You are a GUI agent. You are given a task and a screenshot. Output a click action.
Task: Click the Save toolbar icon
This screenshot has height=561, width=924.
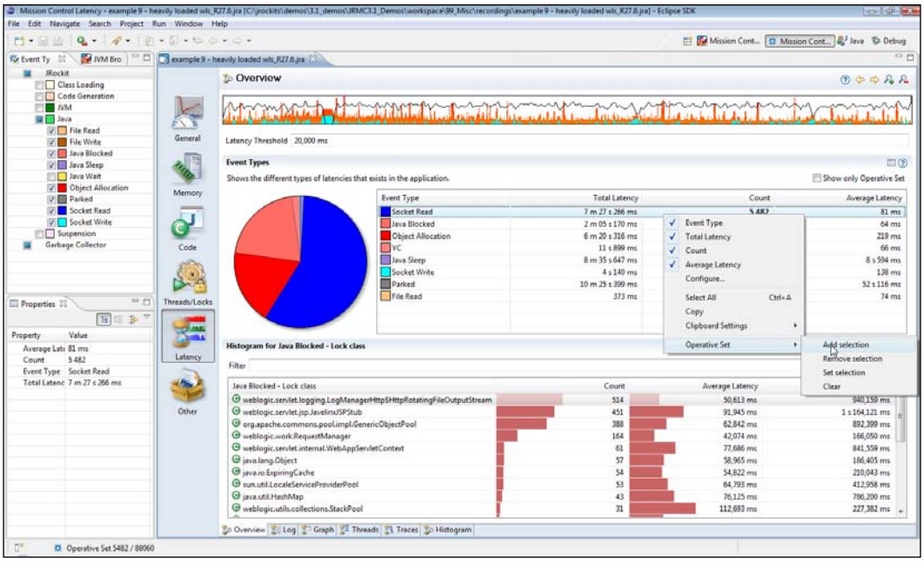point(43,41)
